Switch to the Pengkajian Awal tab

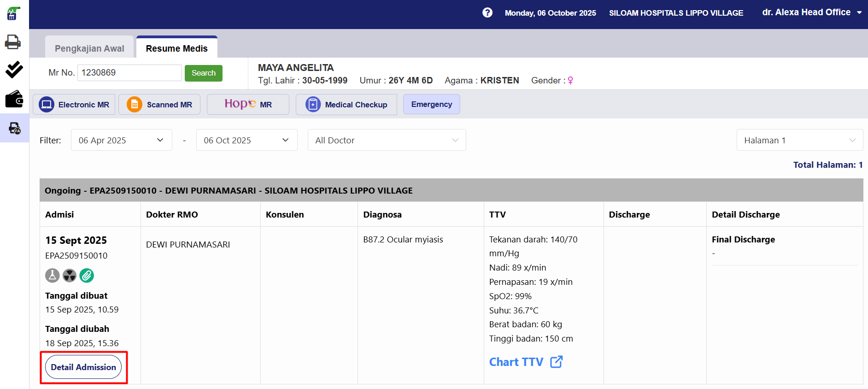click(x=89, y=48)
